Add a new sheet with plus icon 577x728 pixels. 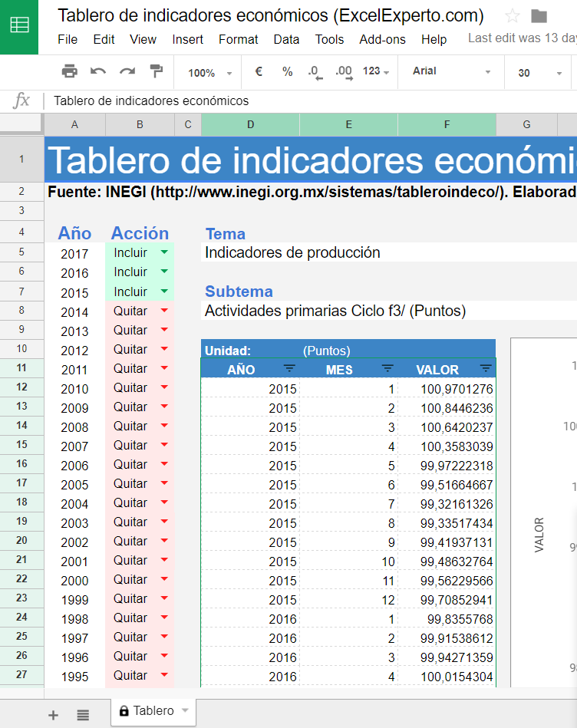53,715
